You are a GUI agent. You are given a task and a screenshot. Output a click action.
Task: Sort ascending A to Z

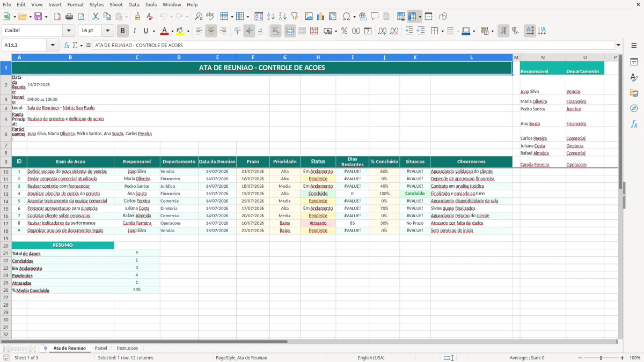click(x=271, y=17)
